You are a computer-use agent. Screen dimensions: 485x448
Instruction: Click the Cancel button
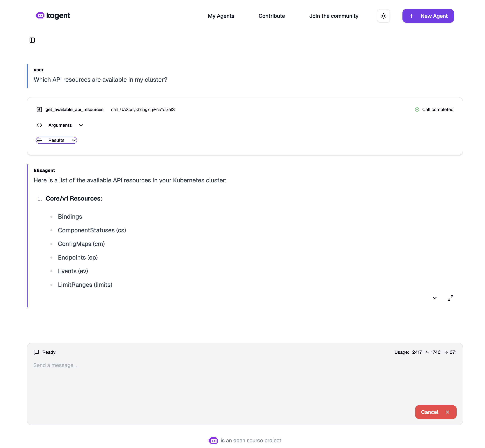436,412
